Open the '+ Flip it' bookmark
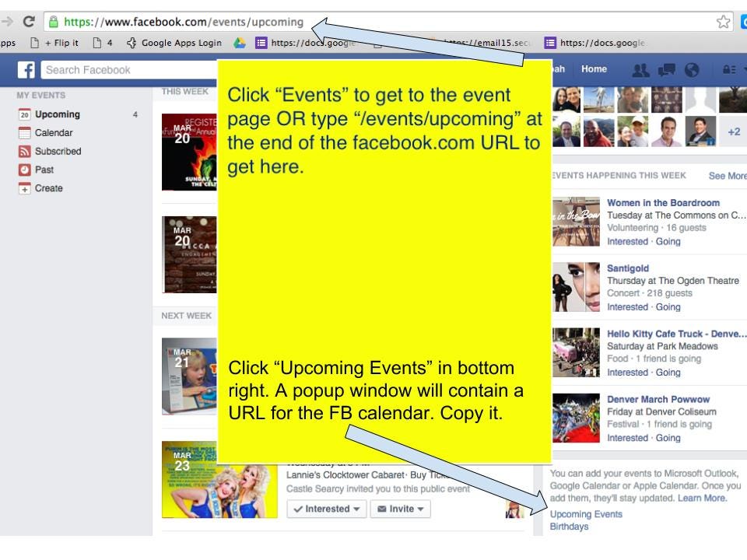Image resolution: width=747 pixels, height=560 pixels. tap(54, 43)
